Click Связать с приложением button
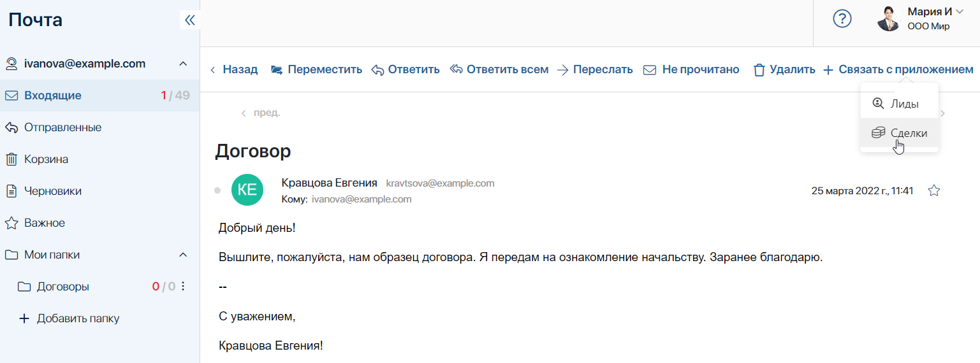The image size is (980, 363). [898, 69]
